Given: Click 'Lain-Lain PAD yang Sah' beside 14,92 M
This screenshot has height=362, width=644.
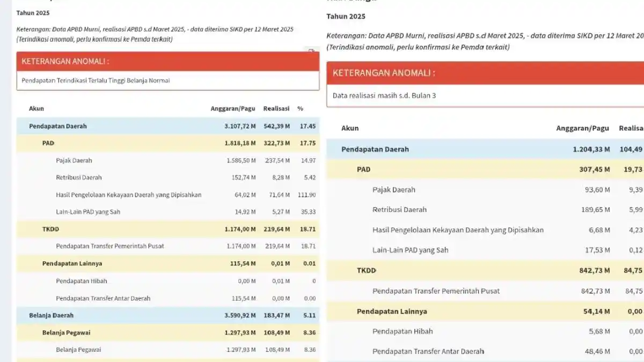Looking at the screenshot, I should (x=88, y=212).
